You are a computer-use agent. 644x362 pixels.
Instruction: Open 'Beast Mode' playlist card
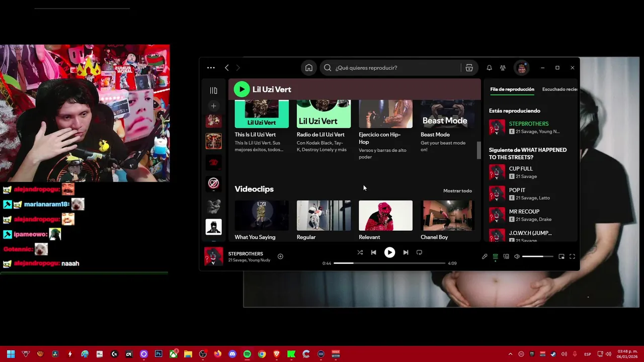pos(447,126)
